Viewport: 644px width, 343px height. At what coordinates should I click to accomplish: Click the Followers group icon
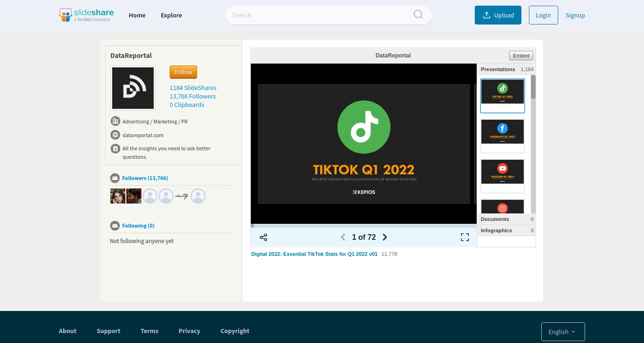coord(115,178)
